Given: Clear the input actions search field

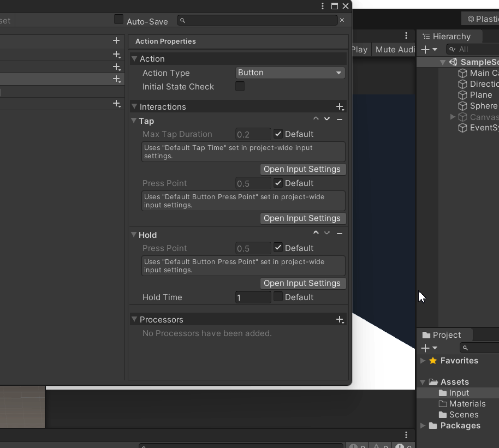Looking at the screenshot, I should (342, 20).
